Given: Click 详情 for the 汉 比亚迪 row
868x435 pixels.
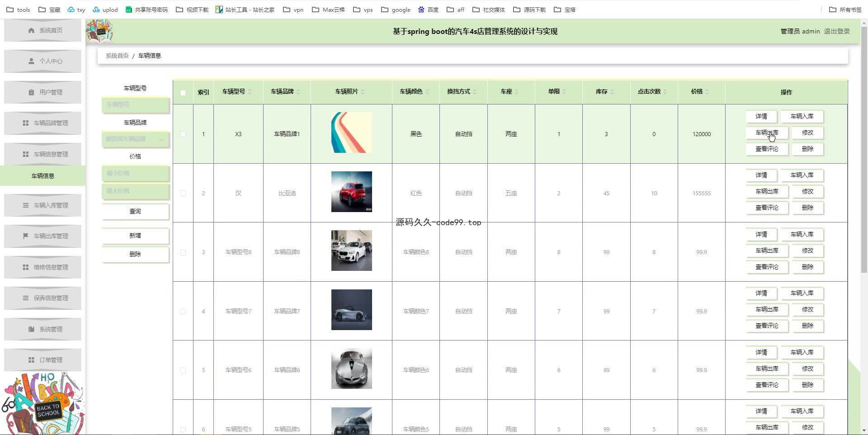Looking at the screenshot, I should pos(761,175).
